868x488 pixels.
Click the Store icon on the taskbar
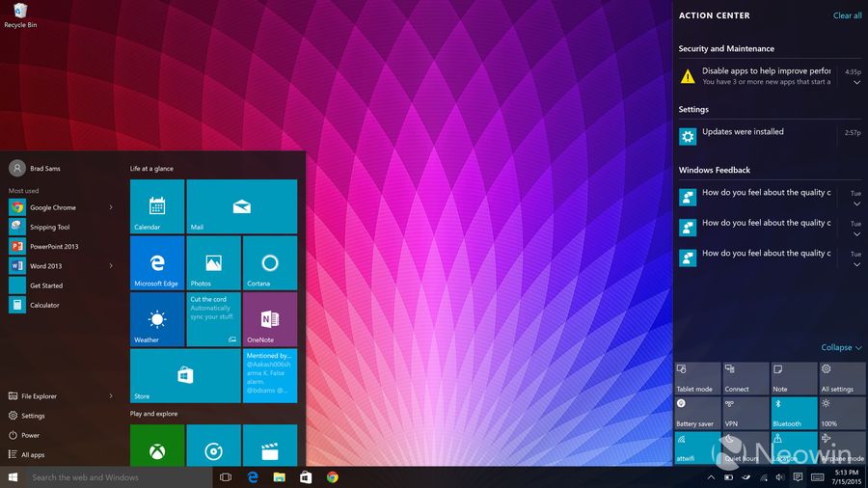(306, 477)
